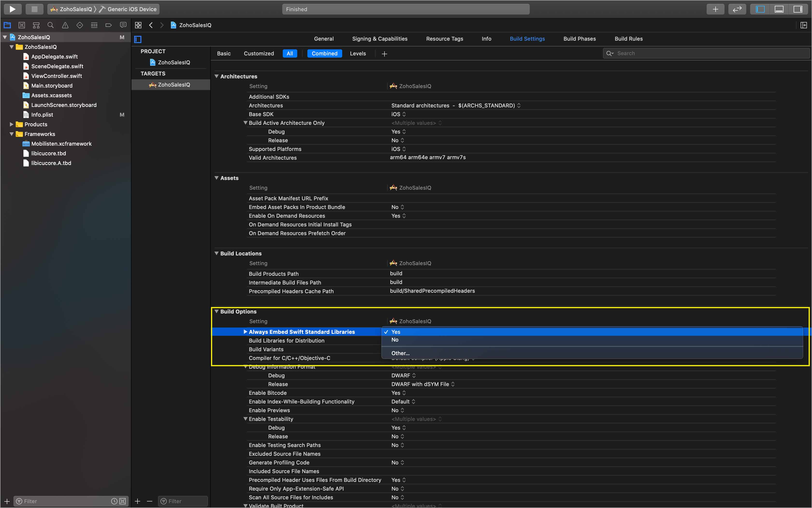Image resolution: width=812 pixels, height=508 pixels.
Task: Collapse the Build Options section
Action: (217, 312)
